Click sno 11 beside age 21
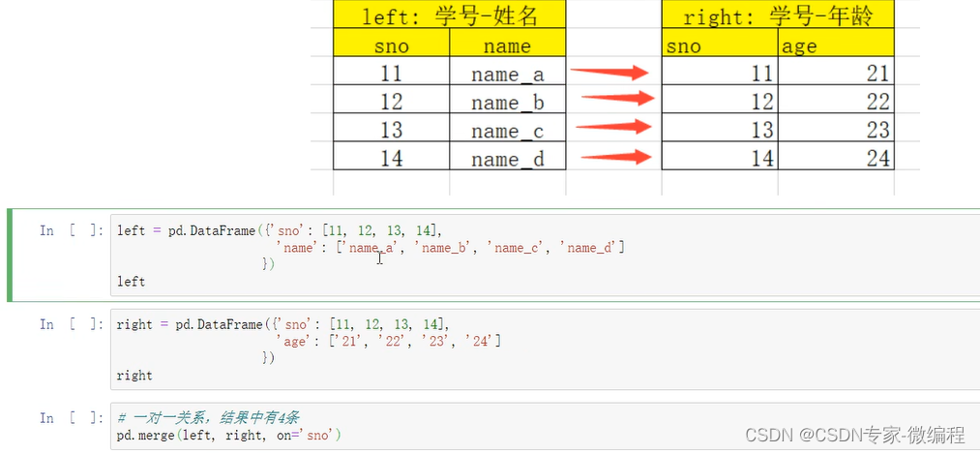Image resolution: width=980 pixels, height=454 pixels. click(x=720, y=72)
